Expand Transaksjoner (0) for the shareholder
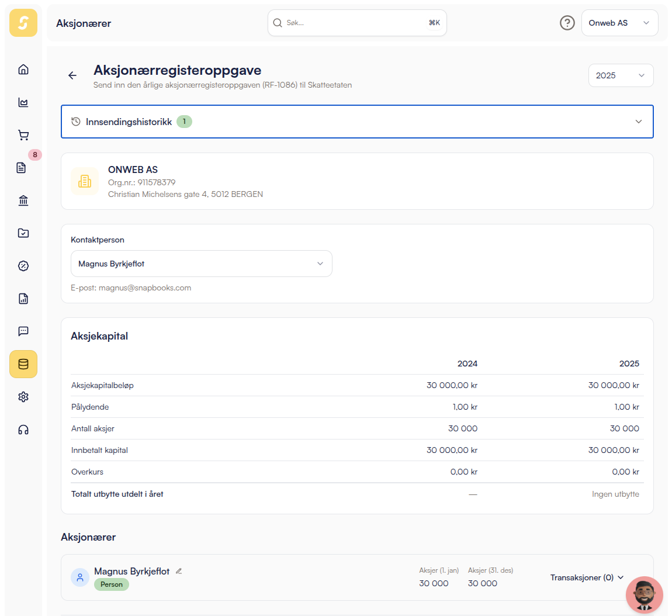This screenshot has height=616, width=672. pyautogui.click(x=587, y=577)
